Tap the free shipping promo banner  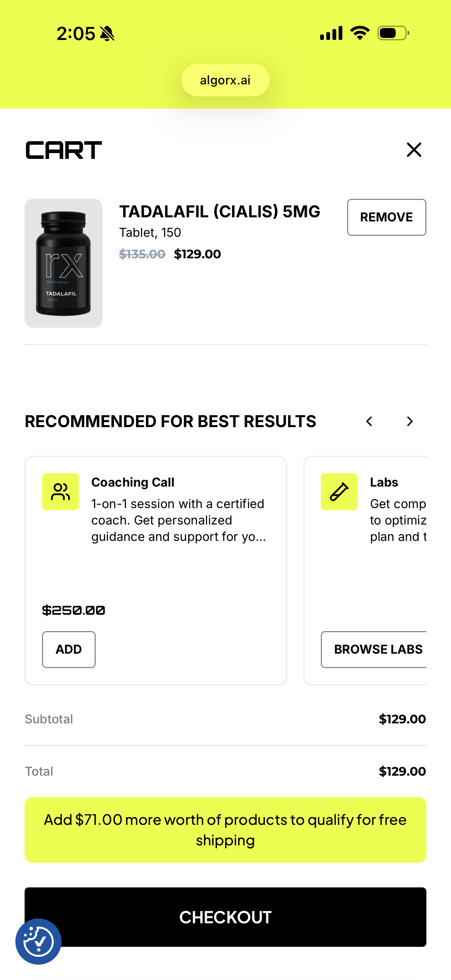[225, 830]
